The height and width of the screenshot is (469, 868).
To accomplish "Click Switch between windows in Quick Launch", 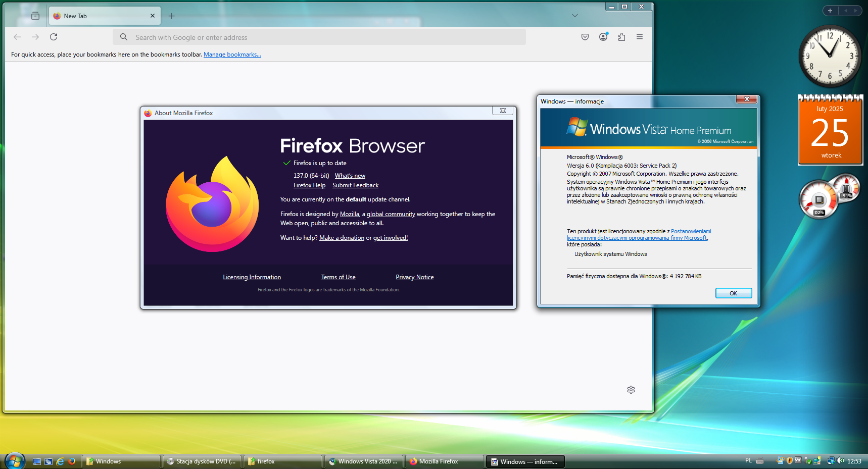I will tap(49, 461).
